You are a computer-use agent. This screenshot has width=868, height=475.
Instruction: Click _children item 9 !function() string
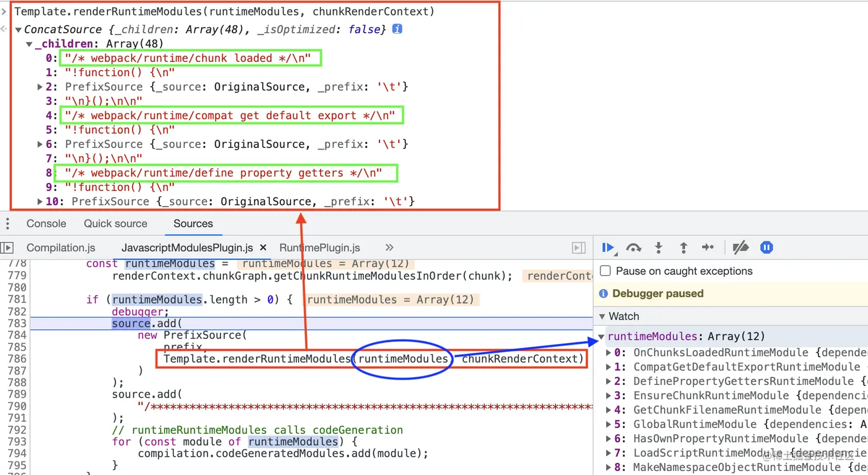(119, 187)
